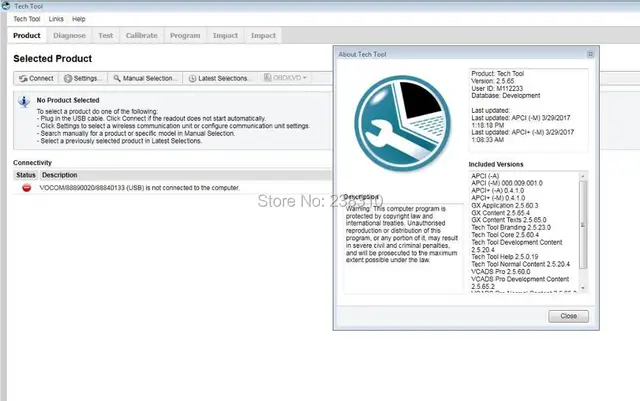Switch to the Calibrate tab
640x401 pixels.
[x=142, y=36]
